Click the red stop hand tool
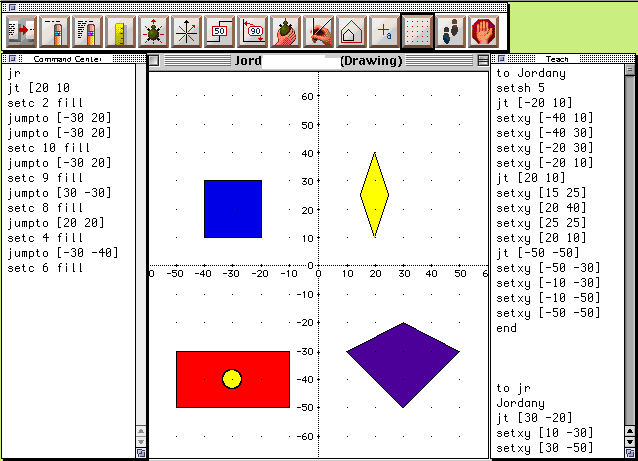 [483, 31]
